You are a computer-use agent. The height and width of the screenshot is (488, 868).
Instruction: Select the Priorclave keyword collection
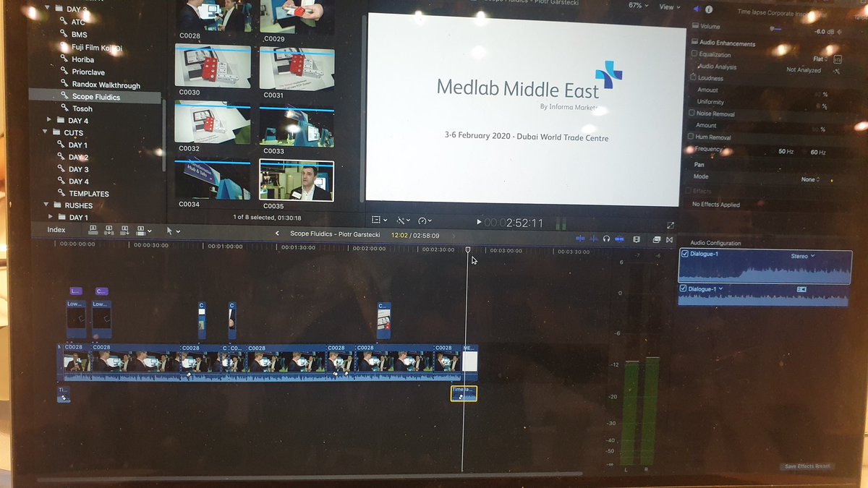87,72
